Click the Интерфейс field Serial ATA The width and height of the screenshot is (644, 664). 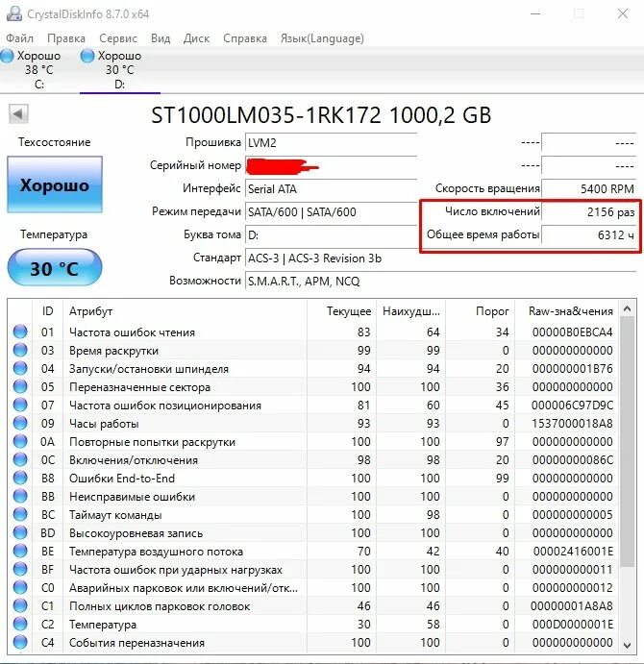[331, 189]
